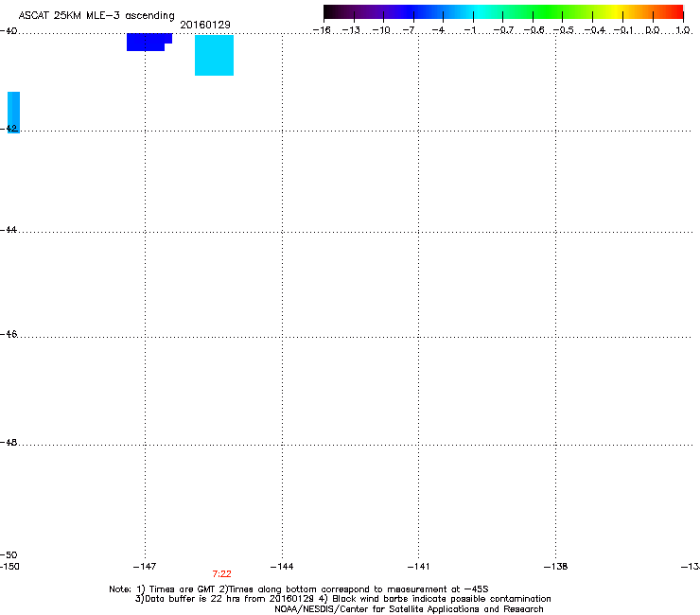
Task: Click the color bar label "-0.5"
Action: (564, 30)
